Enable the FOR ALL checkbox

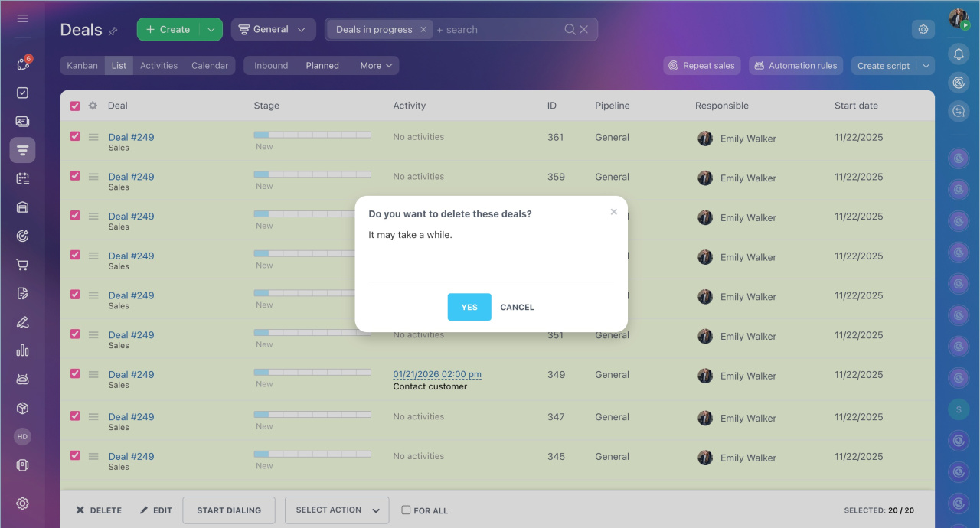tap(407, 510)
